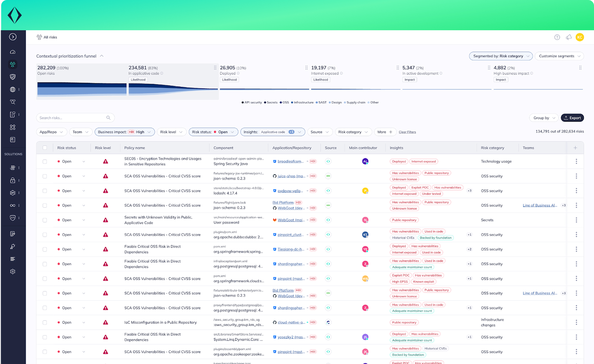594x364 pixels.
Task: Collapse the Contextual prioritization funnel chevron
Action: point(102,56)
